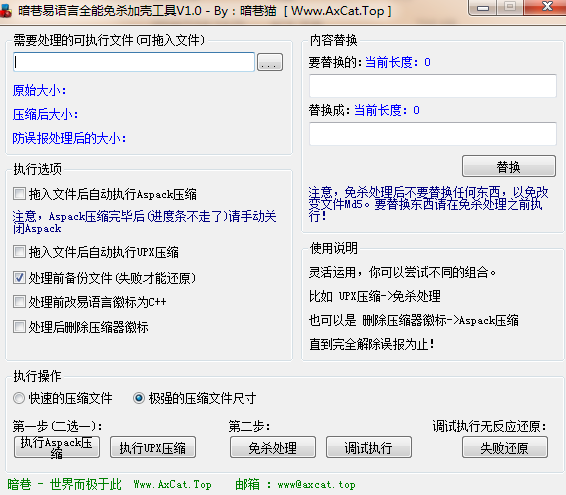Click the 灵活运用 instruction line

pyautogui.click(x=402, y=272)
